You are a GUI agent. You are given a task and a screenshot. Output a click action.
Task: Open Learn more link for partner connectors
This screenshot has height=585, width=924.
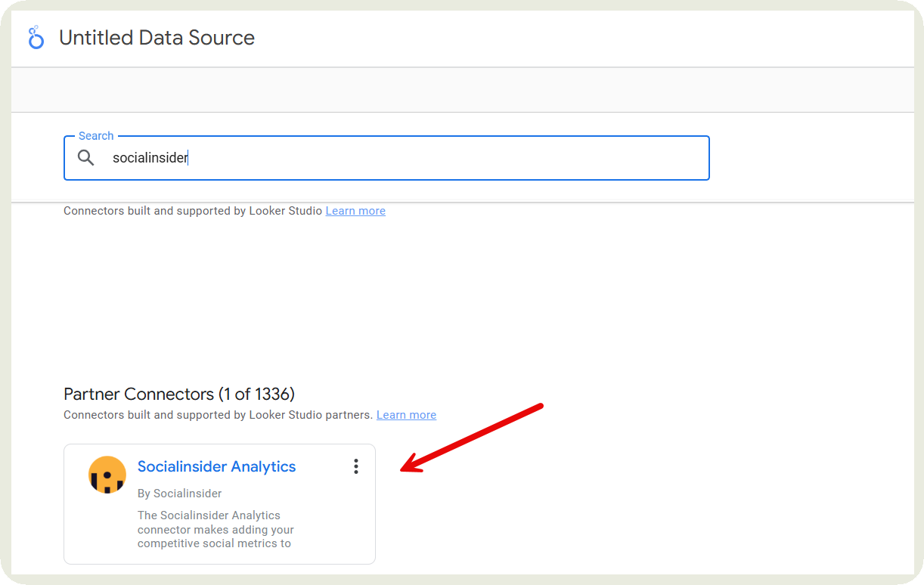point(406,415)
